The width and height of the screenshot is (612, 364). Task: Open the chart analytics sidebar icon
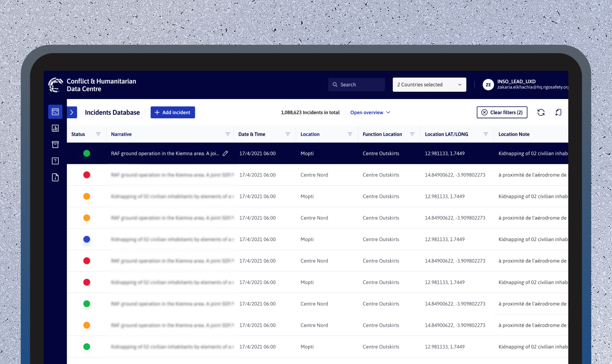point(55,128)
